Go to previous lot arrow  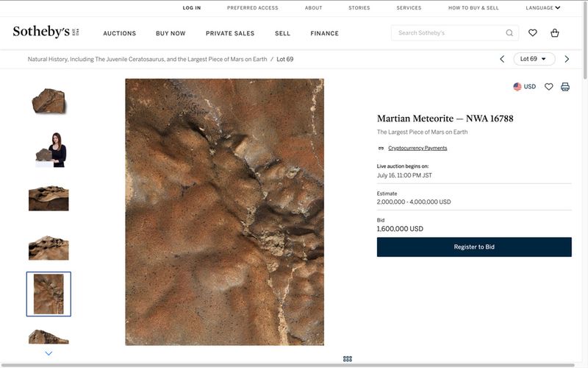click(502, 59)
